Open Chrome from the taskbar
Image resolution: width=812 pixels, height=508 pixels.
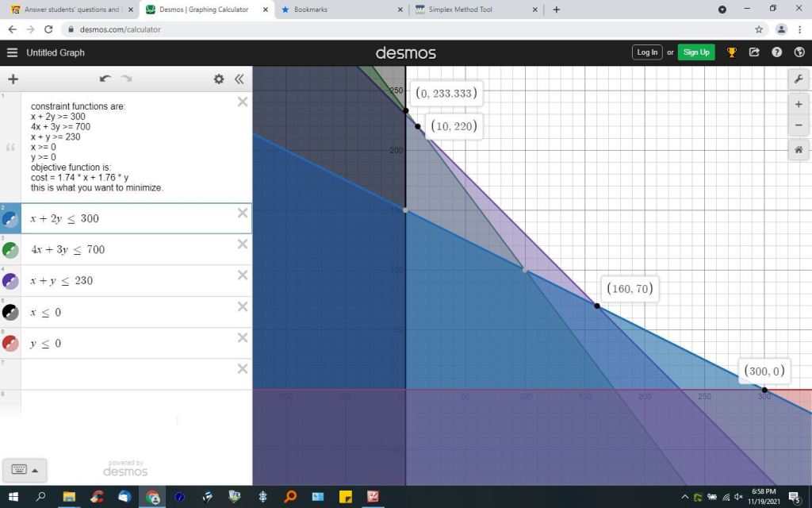(x=152, y=497)
